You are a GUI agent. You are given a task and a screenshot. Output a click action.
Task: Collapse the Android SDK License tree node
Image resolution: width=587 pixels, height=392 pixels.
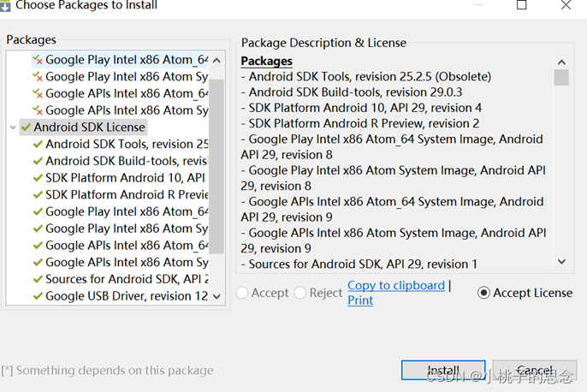pos(13,128)
